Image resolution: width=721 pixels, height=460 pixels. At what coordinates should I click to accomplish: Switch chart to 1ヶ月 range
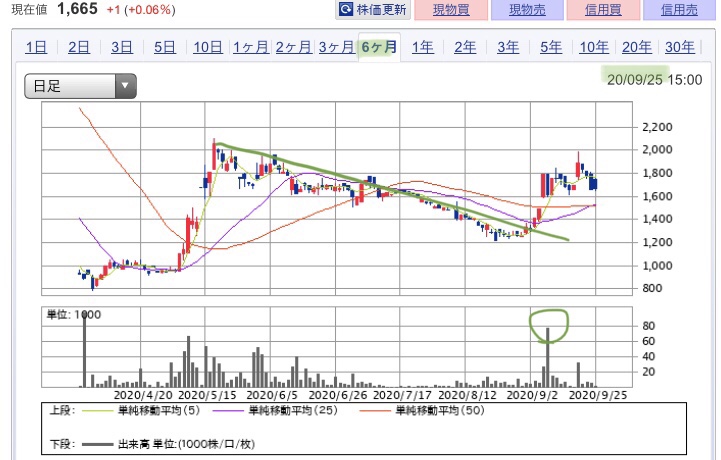251,47
